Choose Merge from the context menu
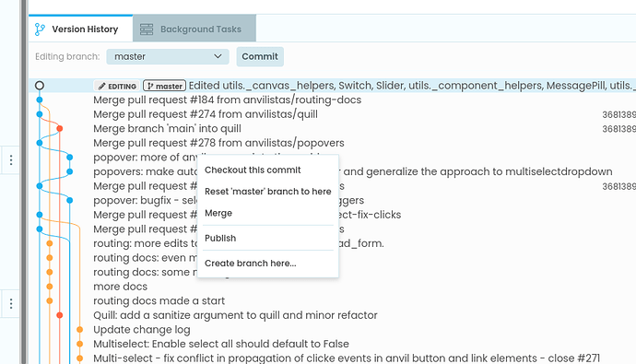The image size is (636, 364). [x=218, y=213]
